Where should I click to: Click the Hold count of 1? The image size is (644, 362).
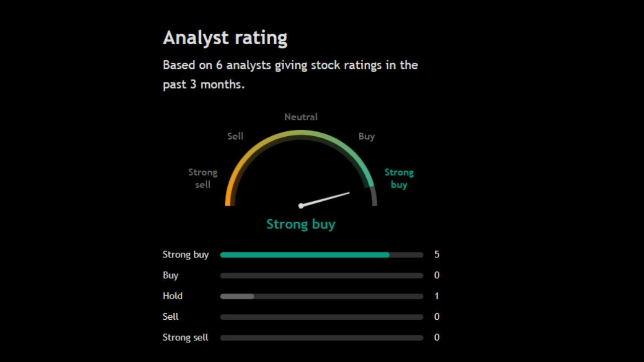coord(437,296)
